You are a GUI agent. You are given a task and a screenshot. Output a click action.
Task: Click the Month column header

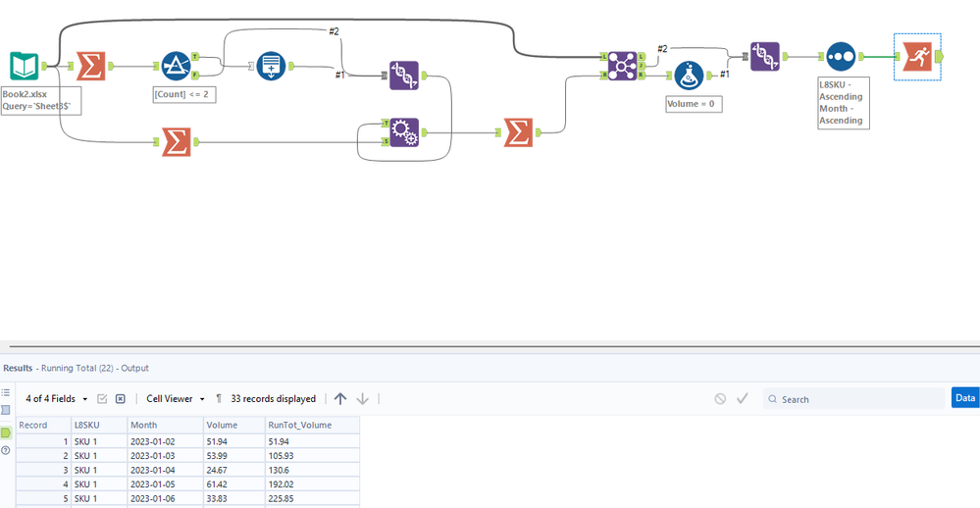(x=165, y=425)
